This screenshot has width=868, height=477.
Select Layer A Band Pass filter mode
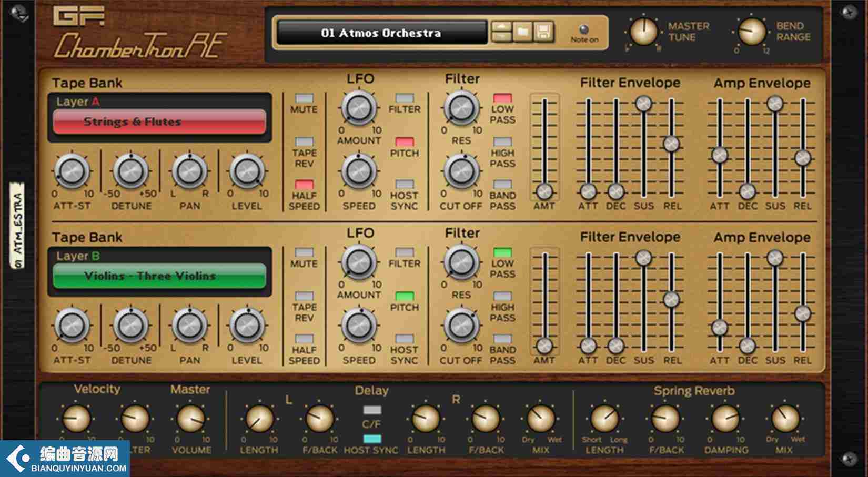[x=502, y=185]
